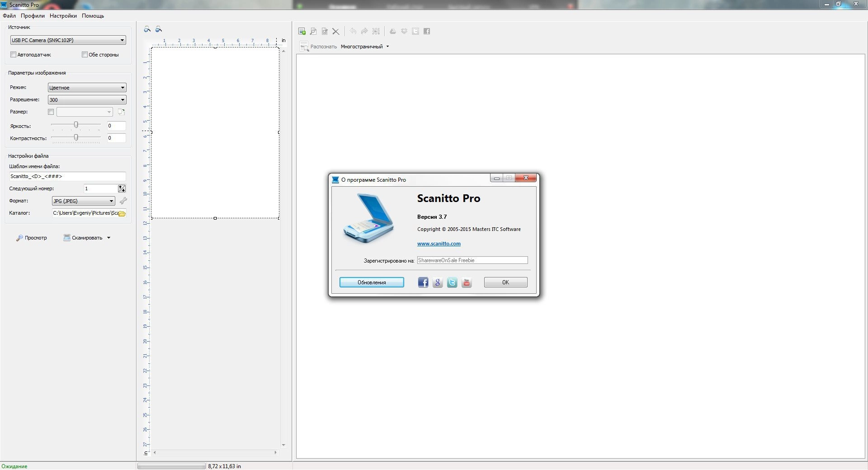Click the Google Drive upload icon
This screenshot has width=868, height=470.
click(393, 31)
